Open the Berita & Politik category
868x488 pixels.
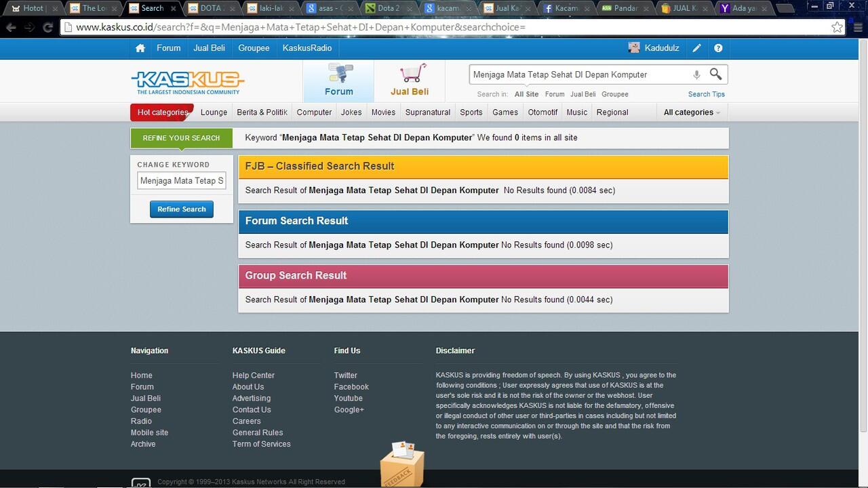(x=262, y=113)
